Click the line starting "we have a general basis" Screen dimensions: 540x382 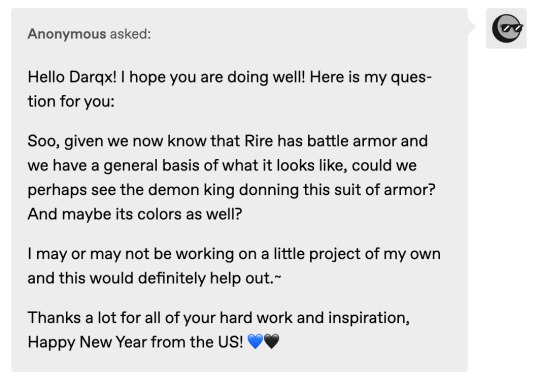[222, 165]
